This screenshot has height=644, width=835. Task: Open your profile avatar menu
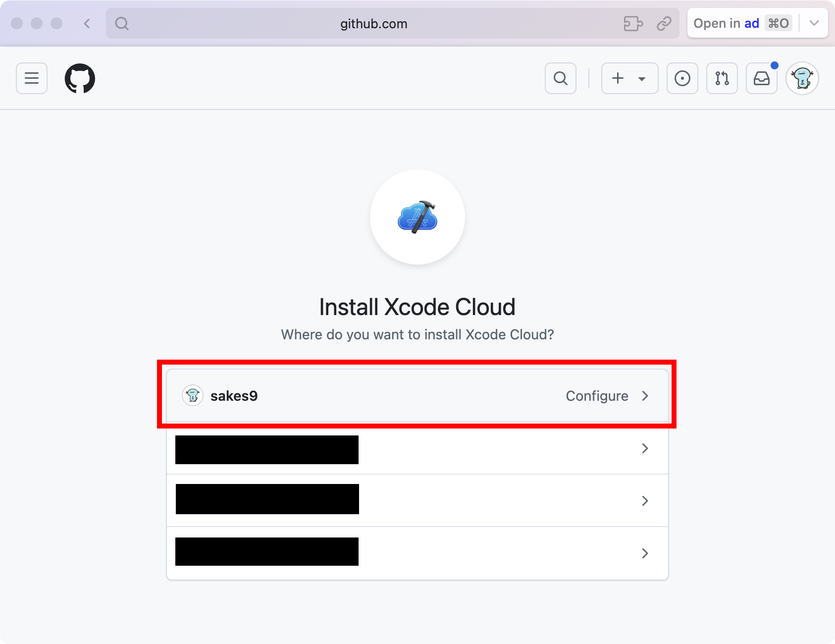[x=802, y=78]
